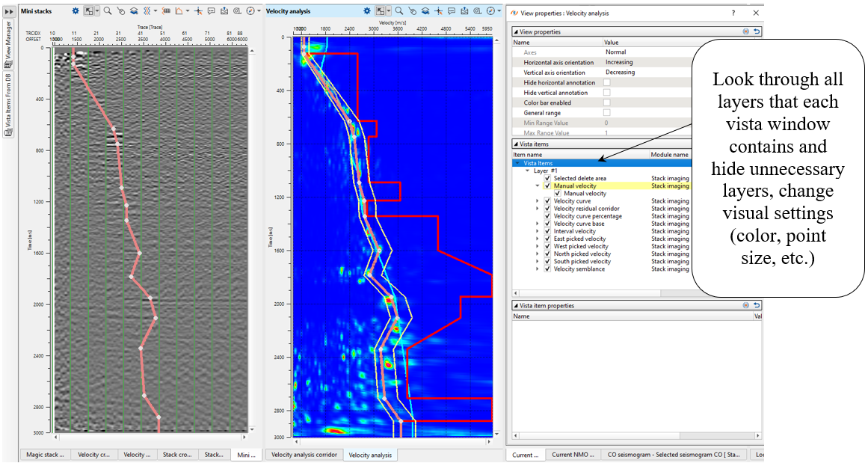Click layers icon in Mini stacks toolbar

[132, 11]
